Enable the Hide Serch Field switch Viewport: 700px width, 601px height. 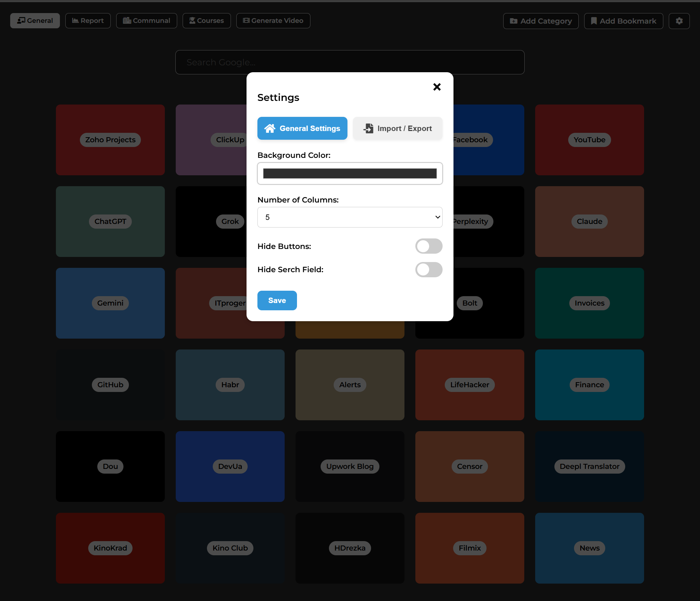(x=428, y=270)
